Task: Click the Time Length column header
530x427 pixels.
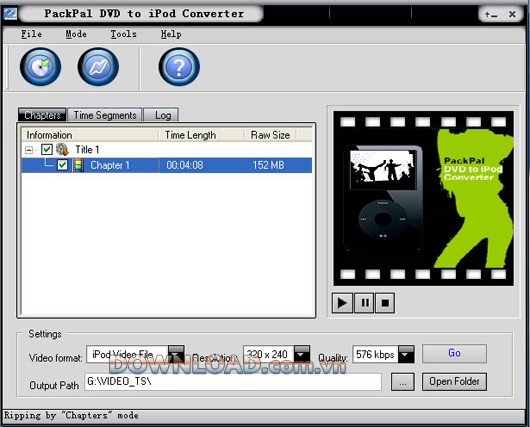Action: pyautogui.click(x=201, y=135)
